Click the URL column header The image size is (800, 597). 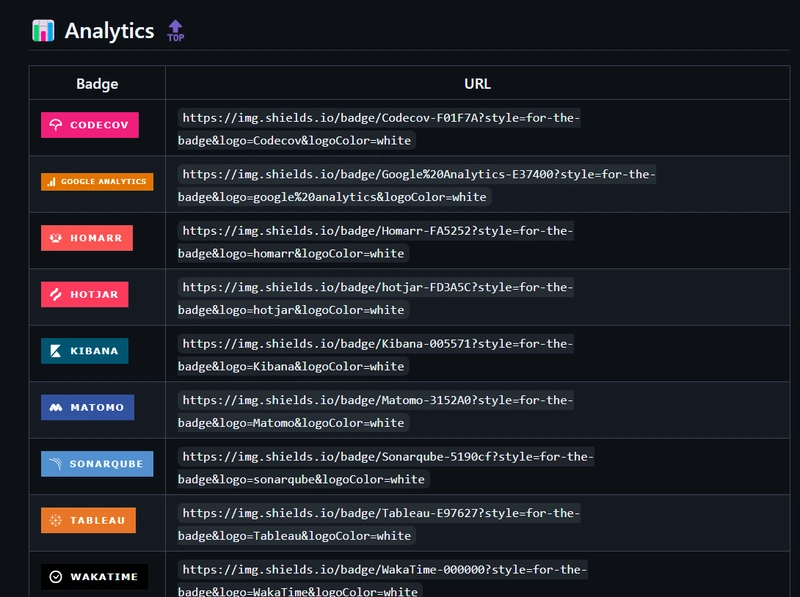pyautogui.click(x=478, y=84)
